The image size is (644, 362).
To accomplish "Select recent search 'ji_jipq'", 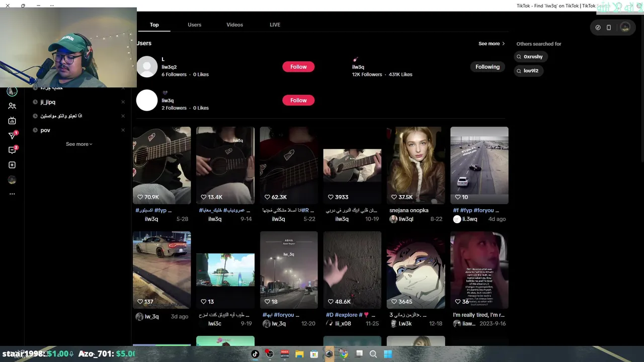I will [x=48, y=102].
